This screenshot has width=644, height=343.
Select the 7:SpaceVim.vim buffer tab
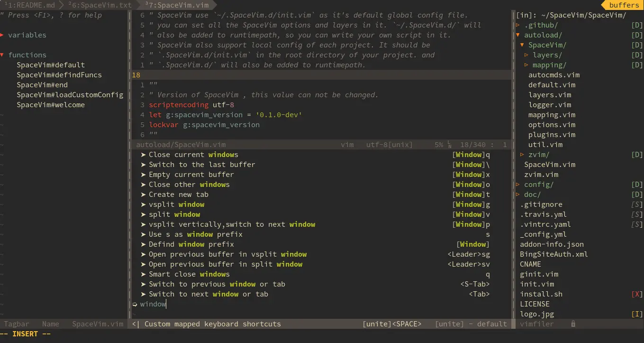point(176,5)
